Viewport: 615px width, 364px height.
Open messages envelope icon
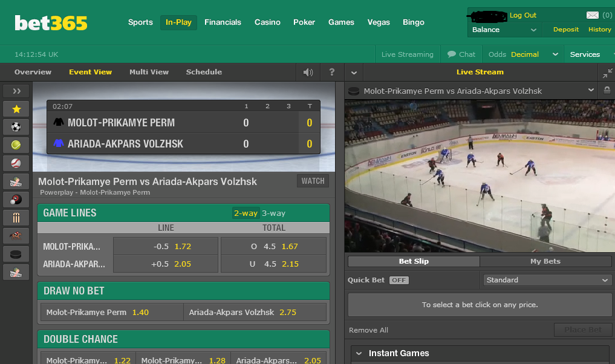pos(592,15)
